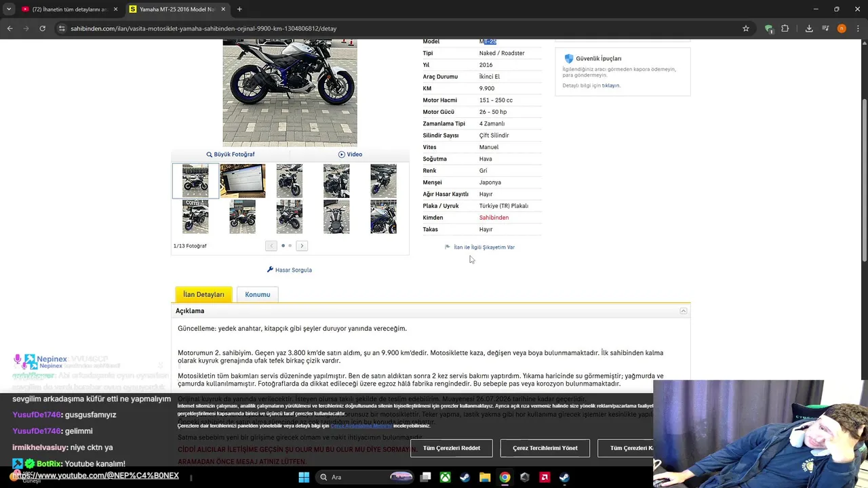The height and width of the screenshot is (488, 868).
Task: Select the rear-view seat thumbnail in bottom row
Action: [x=336, y=216]
